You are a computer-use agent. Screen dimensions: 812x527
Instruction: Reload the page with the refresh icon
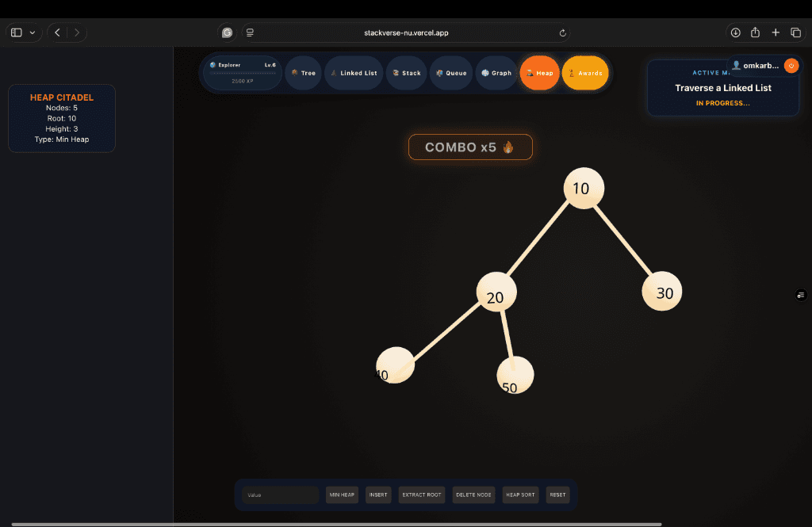(x=562, y=32)
